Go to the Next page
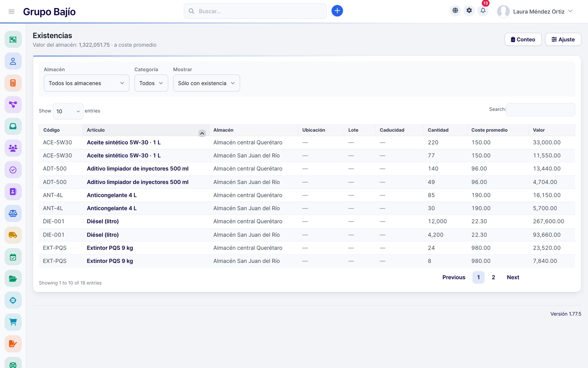 (513, 277)
